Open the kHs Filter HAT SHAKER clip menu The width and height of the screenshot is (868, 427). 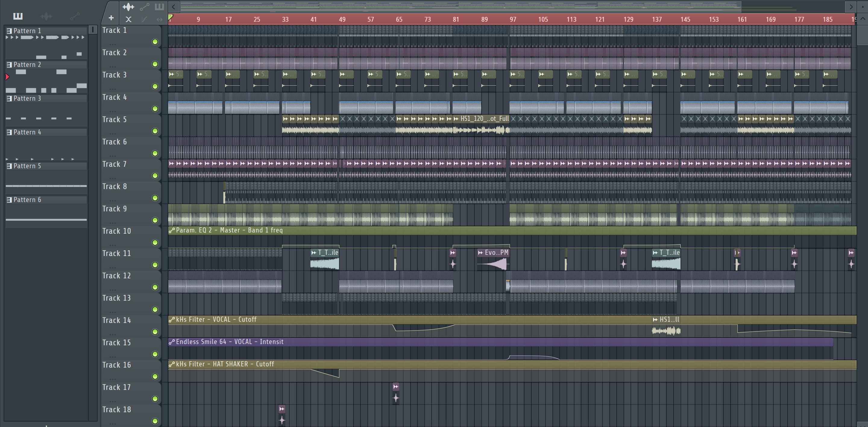(171, 364)
